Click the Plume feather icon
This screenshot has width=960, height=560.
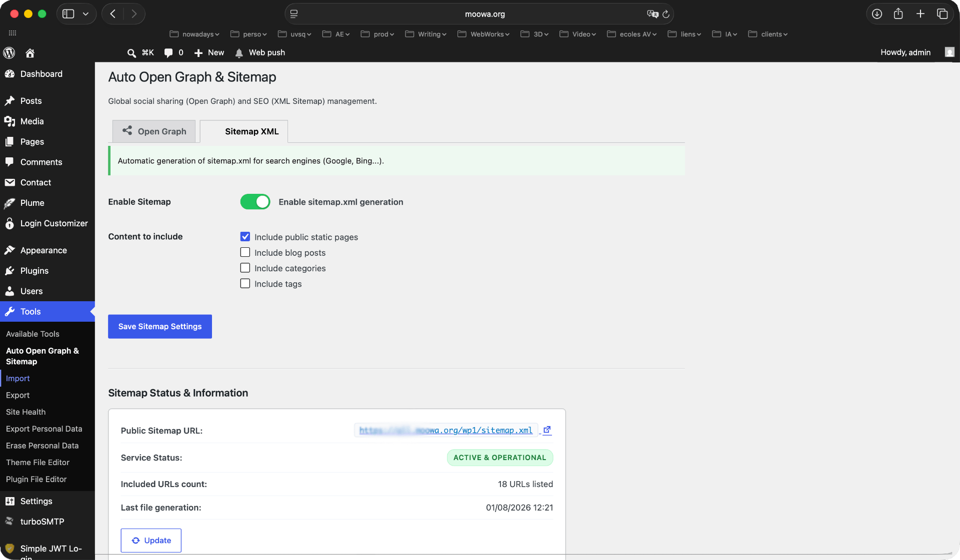(9, 203)
